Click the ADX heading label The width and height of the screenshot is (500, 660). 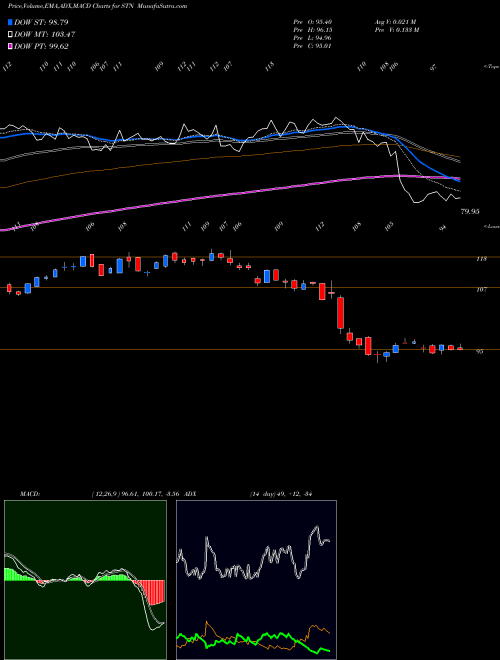coord(191,494)
